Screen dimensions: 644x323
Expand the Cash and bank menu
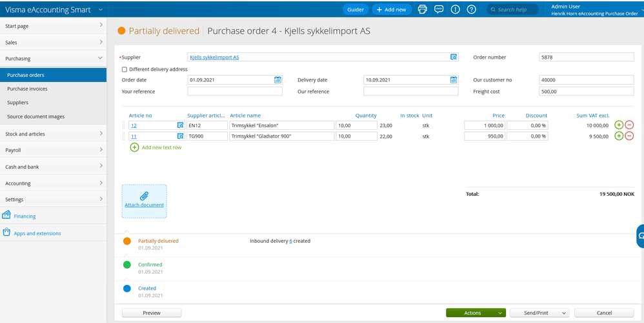point(54,167)
